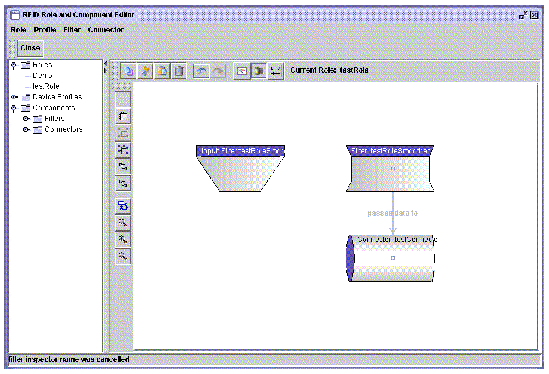This screenshot has width=549, height=374.
Task: Click the greyed-out redo arrow icon
Action: (218, 71)
